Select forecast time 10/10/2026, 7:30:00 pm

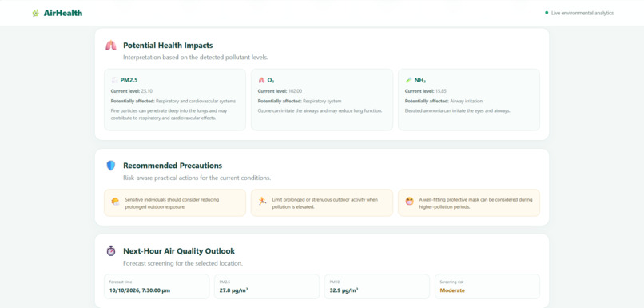point(140,290)
